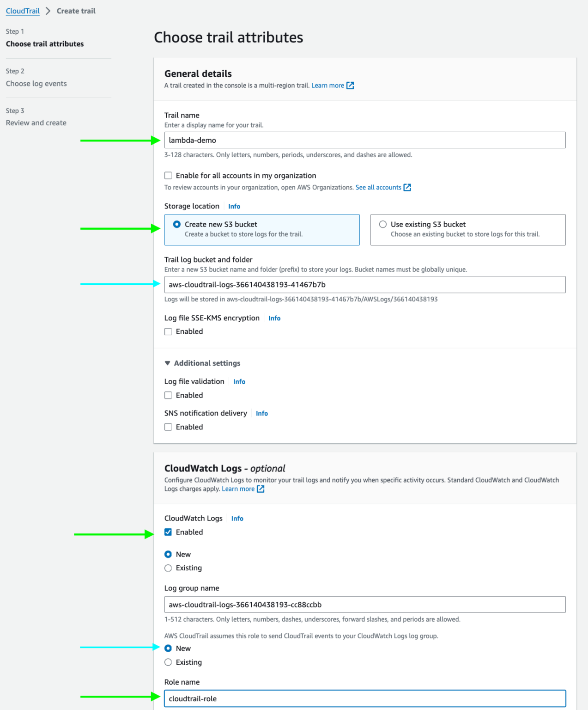The height and width of the screenshot is (710, 588).
Task: Click the Trail name input field
Action: 365,140
